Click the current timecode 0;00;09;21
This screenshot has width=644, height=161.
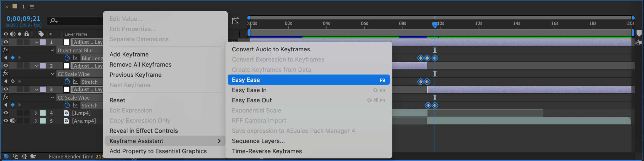[23, 19]
